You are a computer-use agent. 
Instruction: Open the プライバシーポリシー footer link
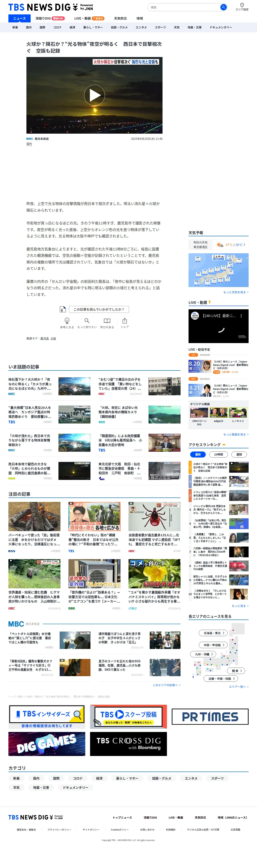[x=59, y=830]
